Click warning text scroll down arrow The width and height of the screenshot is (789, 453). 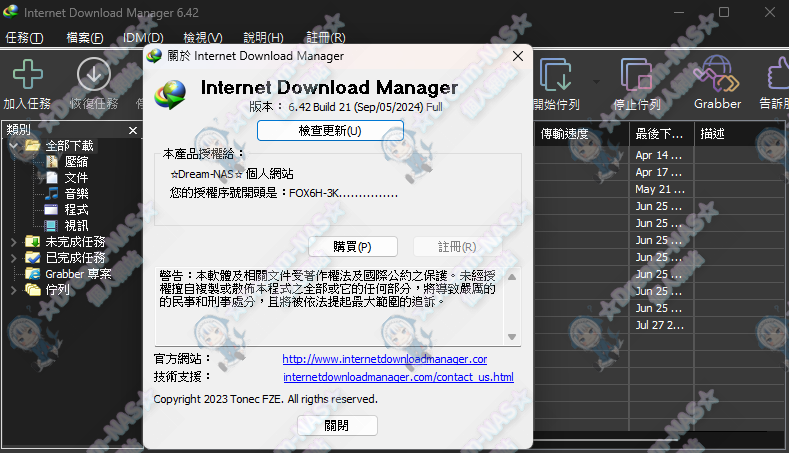point(512,337)
